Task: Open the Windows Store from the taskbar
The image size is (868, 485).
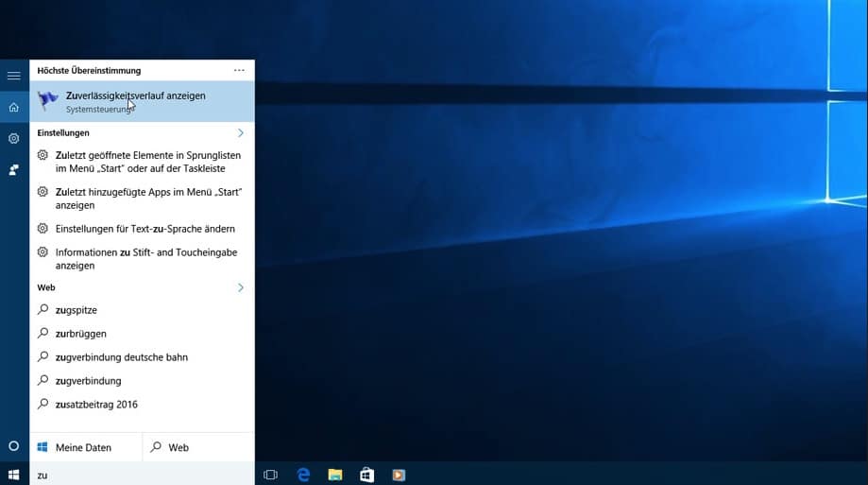Action: pos(366,475)
